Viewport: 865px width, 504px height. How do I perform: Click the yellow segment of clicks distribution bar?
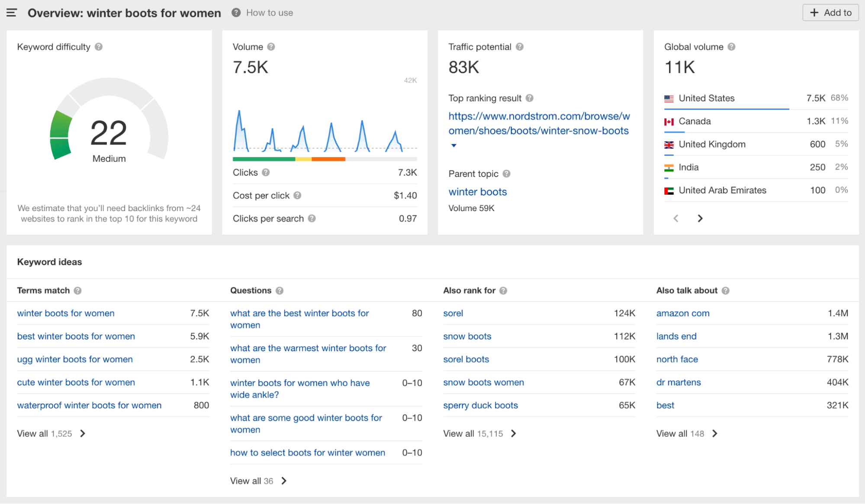[x=303, y=159]
